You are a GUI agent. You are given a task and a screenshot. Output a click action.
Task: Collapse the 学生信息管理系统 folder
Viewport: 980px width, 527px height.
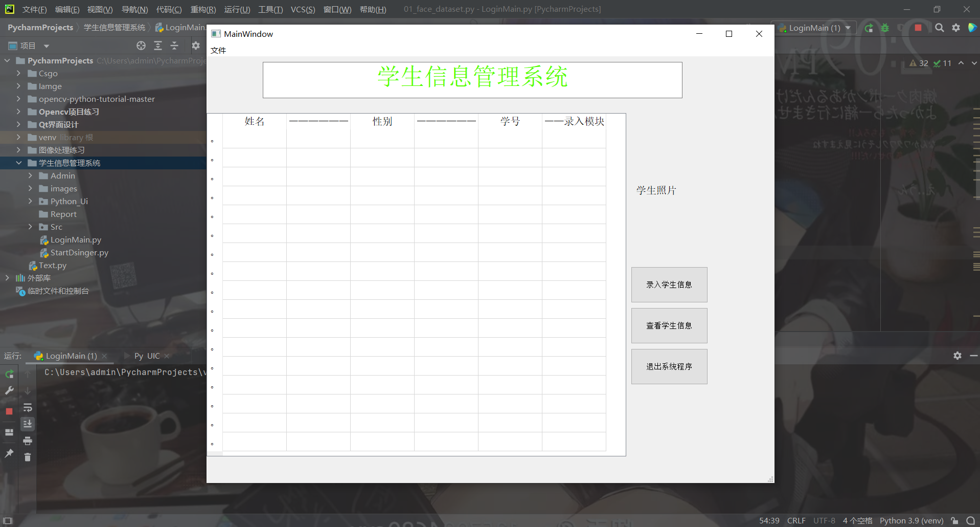pos(19,163)
